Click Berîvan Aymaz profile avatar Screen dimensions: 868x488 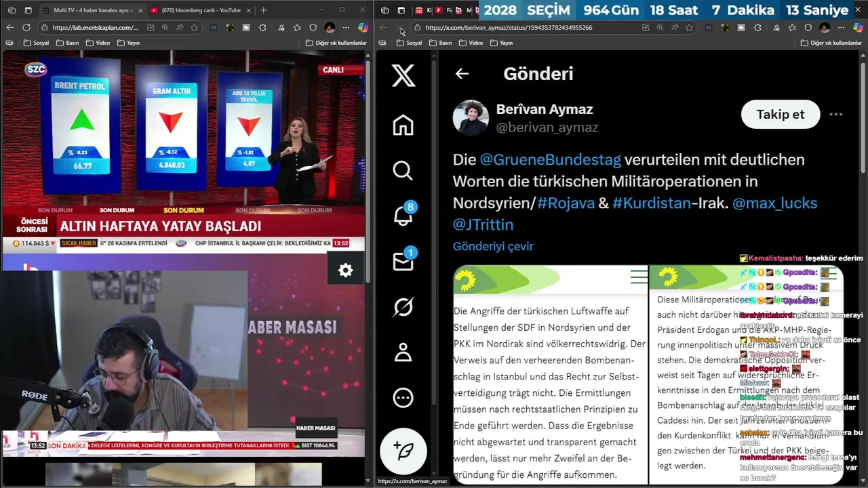click(x=471, y=118)
